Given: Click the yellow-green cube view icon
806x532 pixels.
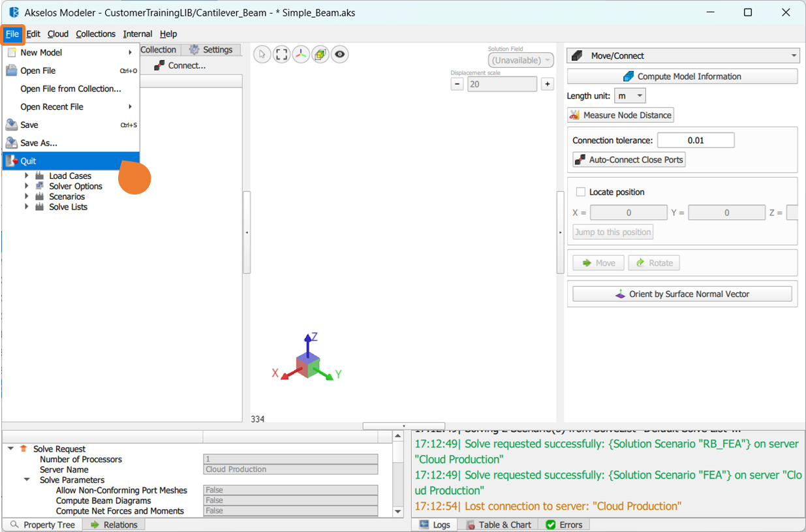Looking at the screenshot, I should (x=320, y=55).
